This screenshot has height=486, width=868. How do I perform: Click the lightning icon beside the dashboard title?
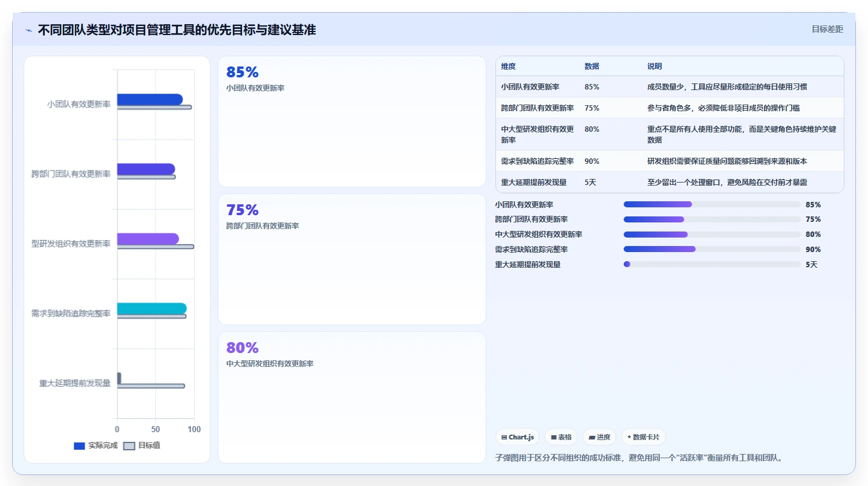28,30
